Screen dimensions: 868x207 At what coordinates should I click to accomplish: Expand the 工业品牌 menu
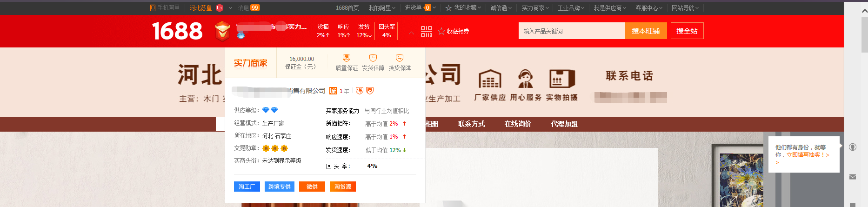[571, 8]
